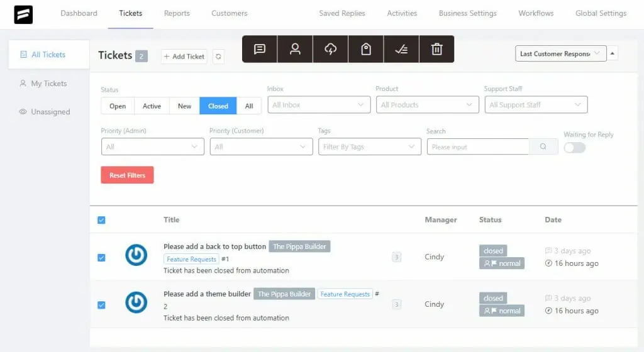644x352 pixels.
Task: Click the refresh tickets icon
Action: point(218,57)
